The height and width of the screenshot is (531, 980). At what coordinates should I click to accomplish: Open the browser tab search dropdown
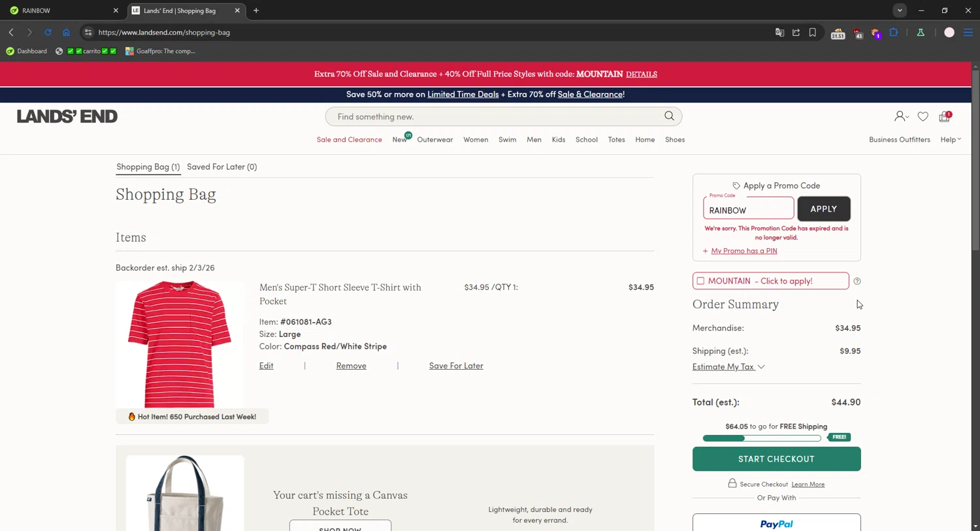[x=900, y=10]
